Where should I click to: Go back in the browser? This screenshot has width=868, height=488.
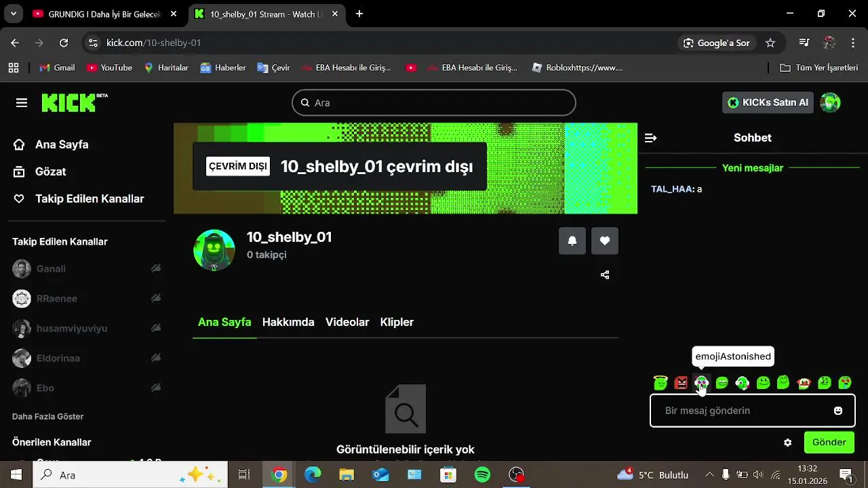tap(15, 43)
